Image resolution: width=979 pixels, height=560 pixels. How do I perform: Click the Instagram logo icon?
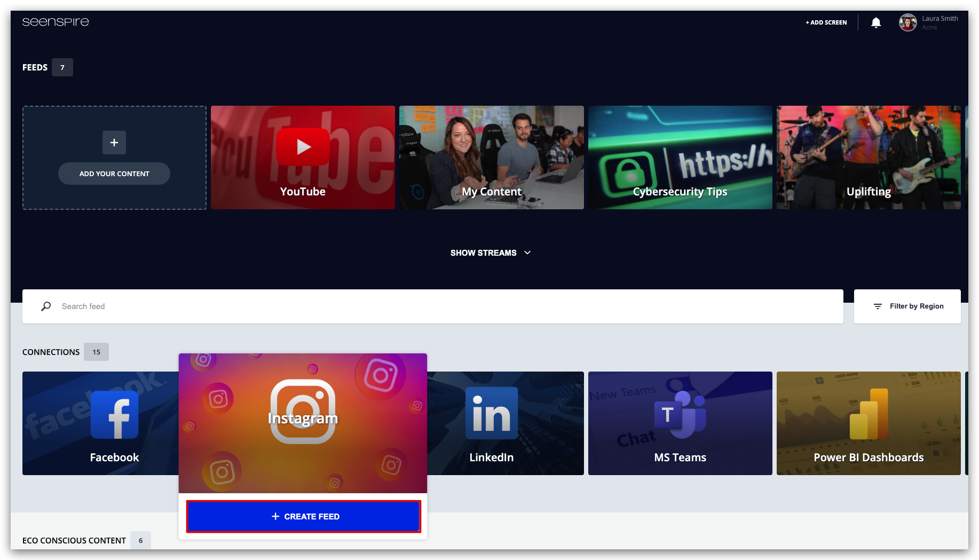303,412
